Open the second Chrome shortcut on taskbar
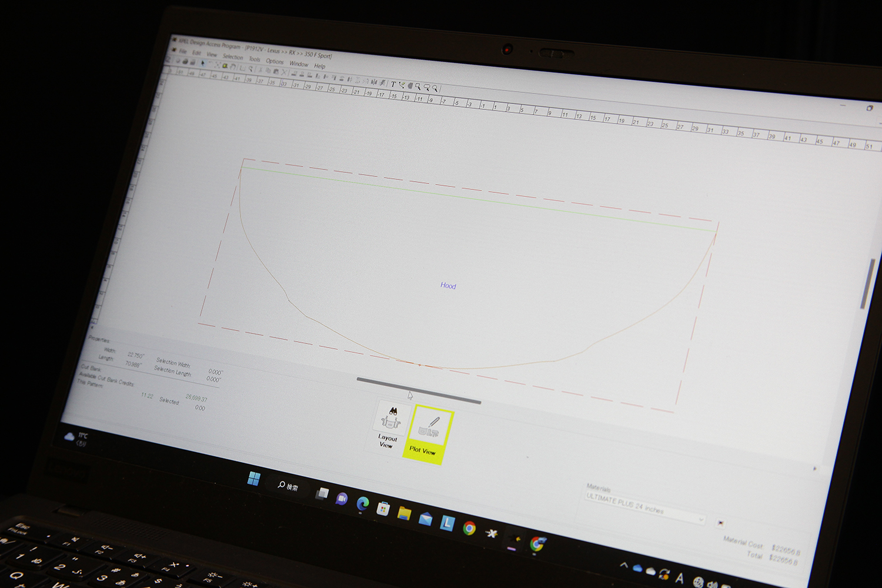The image size is (882, 588). click(537, 544)
